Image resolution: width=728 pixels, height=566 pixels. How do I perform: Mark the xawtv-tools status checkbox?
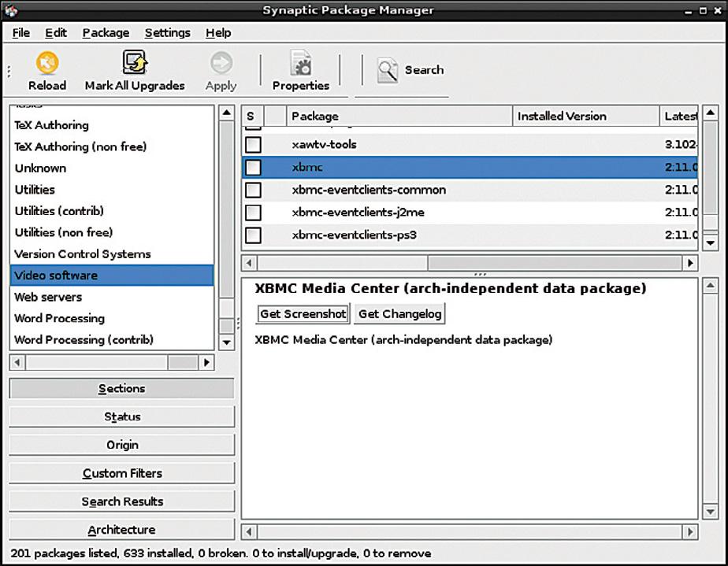pos(253,144)
